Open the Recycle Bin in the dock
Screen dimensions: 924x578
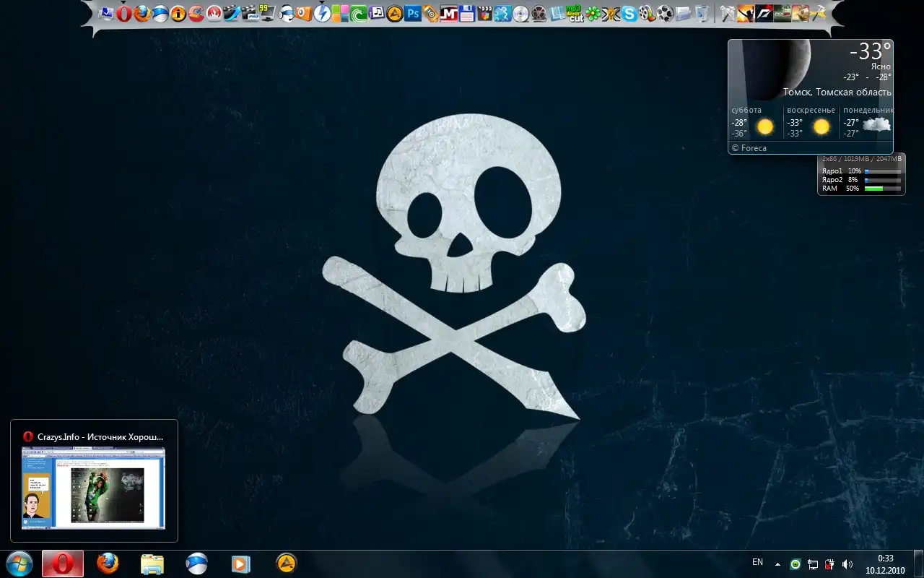pos(702,13)
